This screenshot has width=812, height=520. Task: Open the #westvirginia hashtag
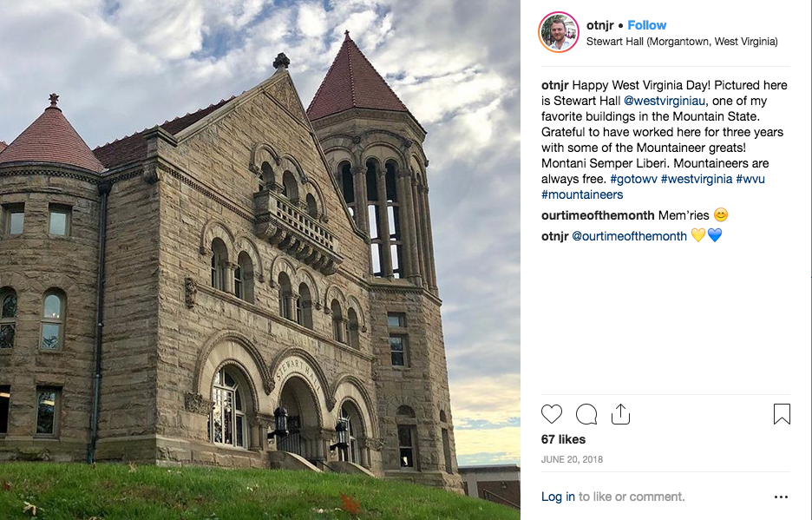click(x=697, y=179)
